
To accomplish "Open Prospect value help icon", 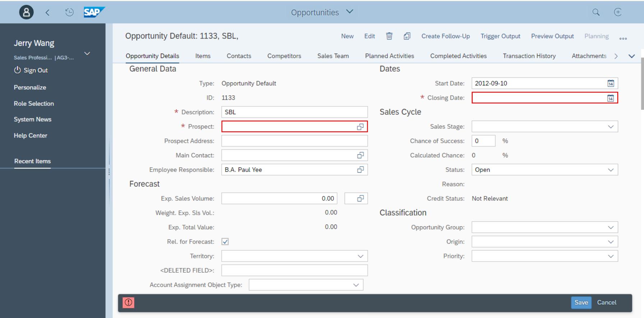I will click(x=360, y=127).
